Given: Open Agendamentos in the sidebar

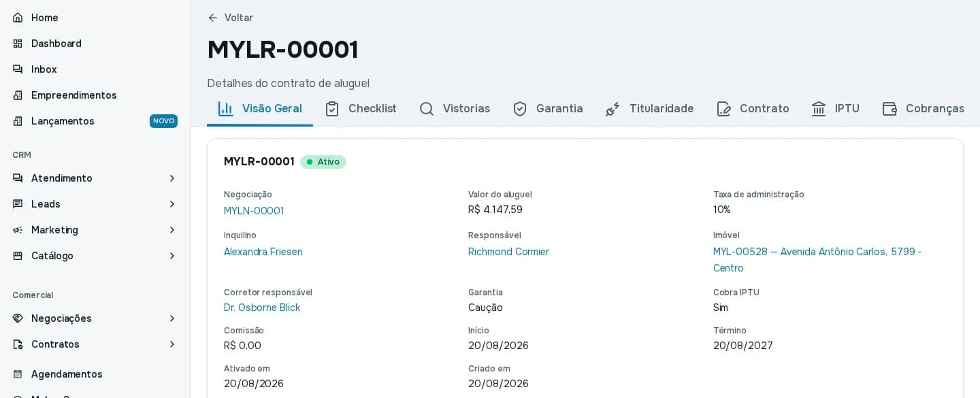Looking at the screenshot, I should (95, 374).
